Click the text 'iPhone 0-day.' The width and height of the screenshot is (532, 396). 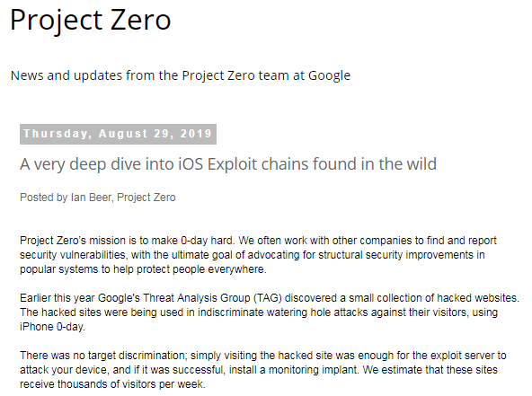[52, 327]
